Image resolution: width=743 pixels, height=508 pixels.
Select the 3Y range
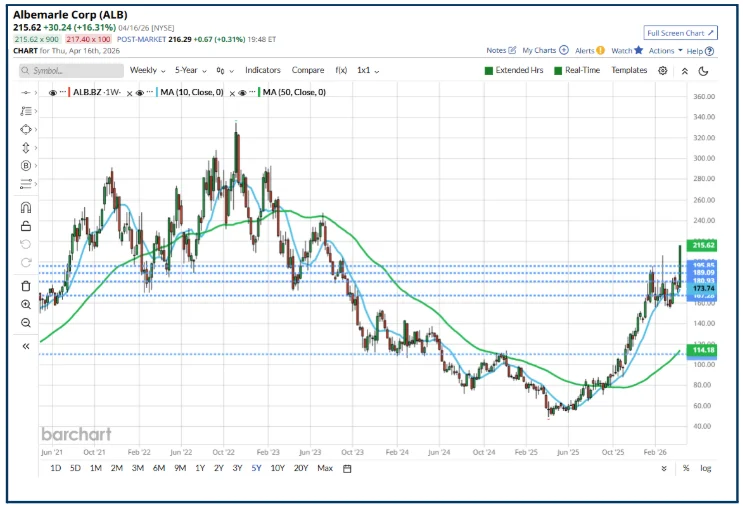click(237, 468)
